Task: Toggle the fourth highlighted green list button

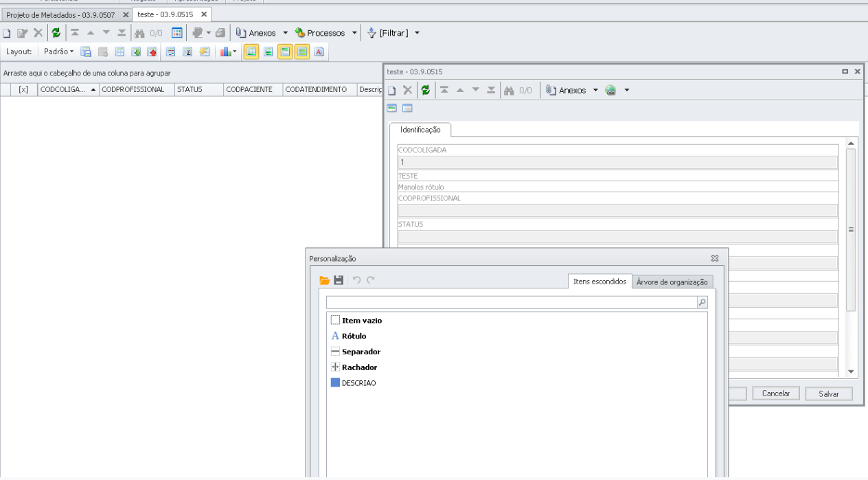Action: [301, 52]
